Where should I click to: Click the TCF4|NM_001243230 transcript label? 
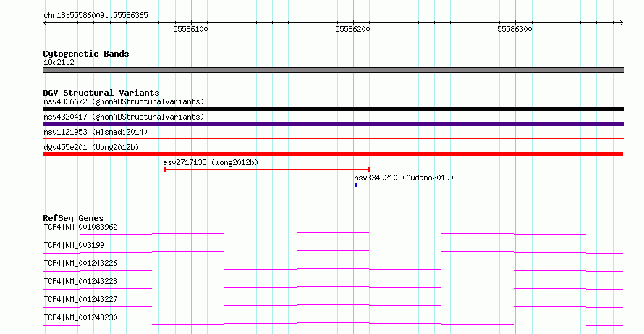[80, 317]
